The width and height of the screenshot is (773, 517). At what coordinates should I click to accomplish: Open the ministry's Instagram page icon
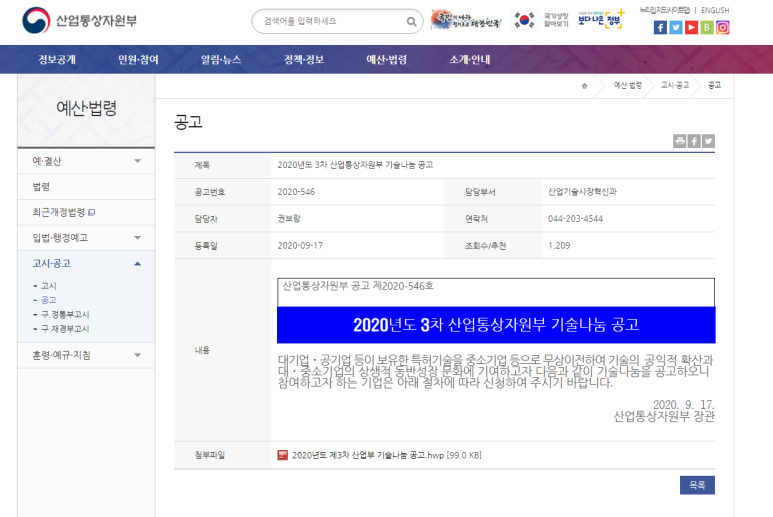pos(723,28)
